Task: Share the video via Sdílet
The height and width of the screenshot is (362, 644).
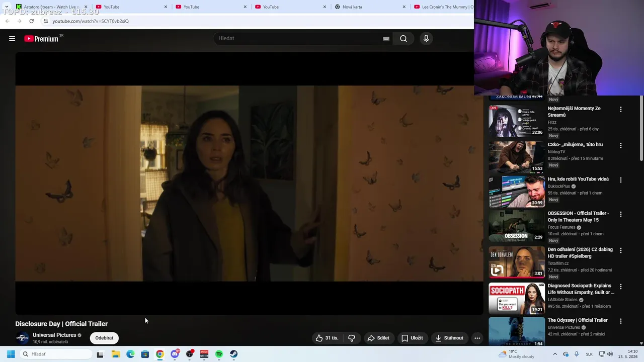Action: (x=378, y=338)
